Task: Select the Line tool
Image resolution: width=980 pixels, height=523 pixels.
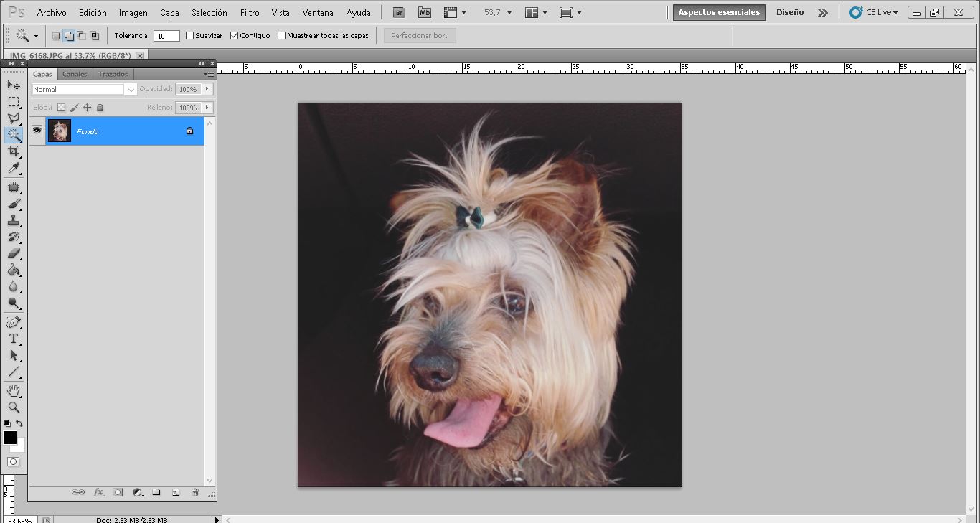Action: point(14,372)
